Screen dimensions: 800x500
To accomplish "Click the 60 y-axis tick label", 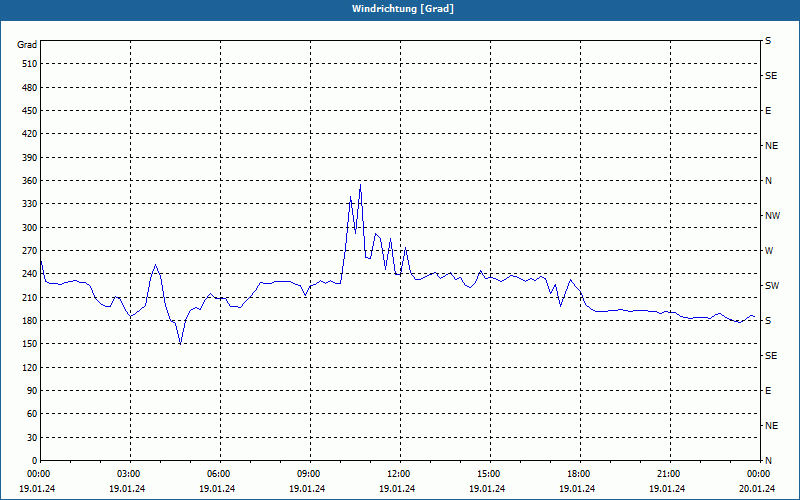I will click(32, 413).
